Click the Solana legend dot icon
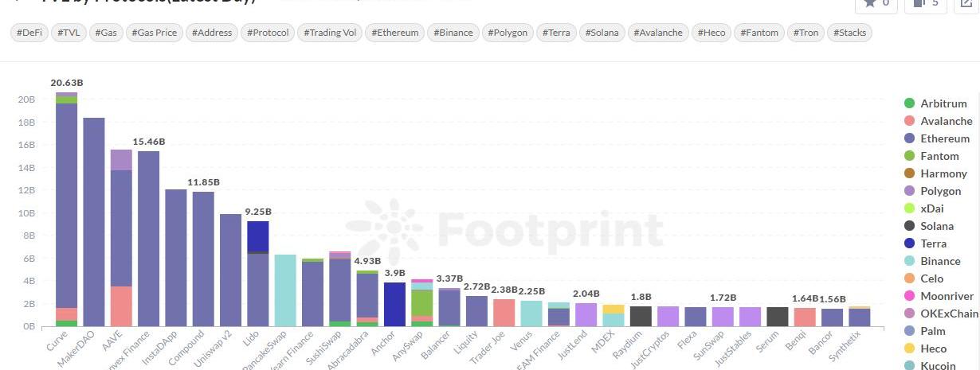The width and height of the screenshot is (980, 370). pyautogui.click(x=909, y=226)
